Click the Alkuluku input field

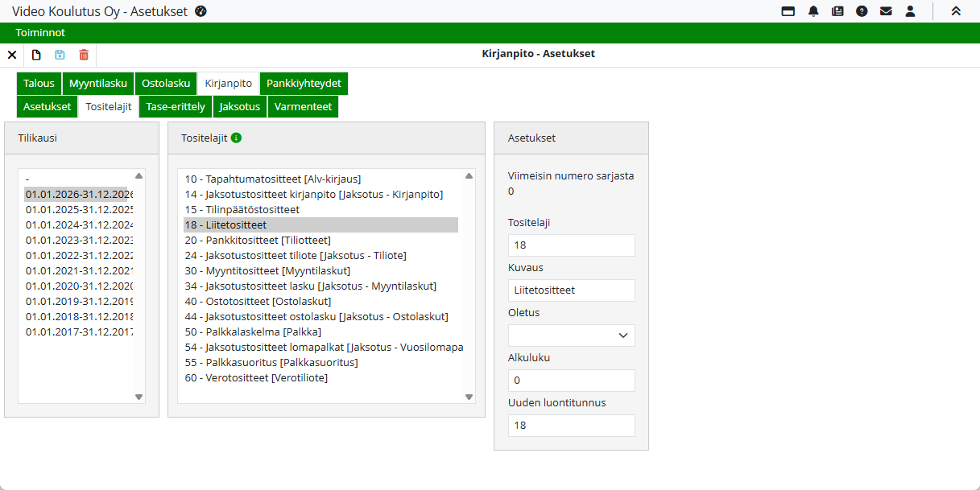(571, 381)
